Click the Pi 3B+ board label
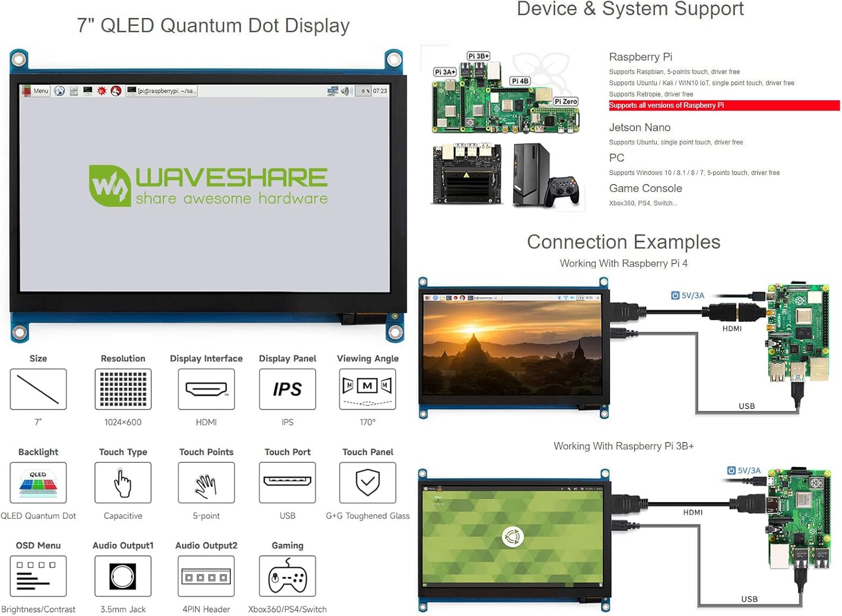Image resolution: width=842 pixels, height=616 pixels. click(x=479, y=56)
